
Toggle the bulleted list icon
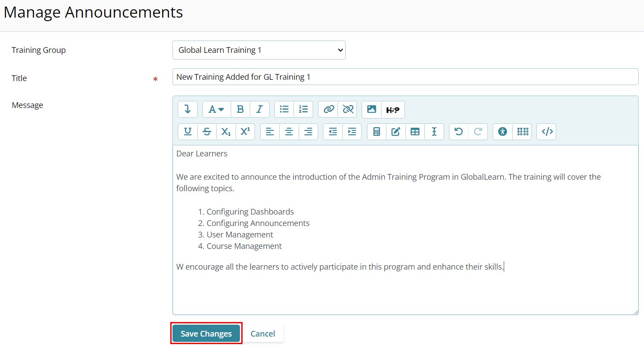coord(284,109)
